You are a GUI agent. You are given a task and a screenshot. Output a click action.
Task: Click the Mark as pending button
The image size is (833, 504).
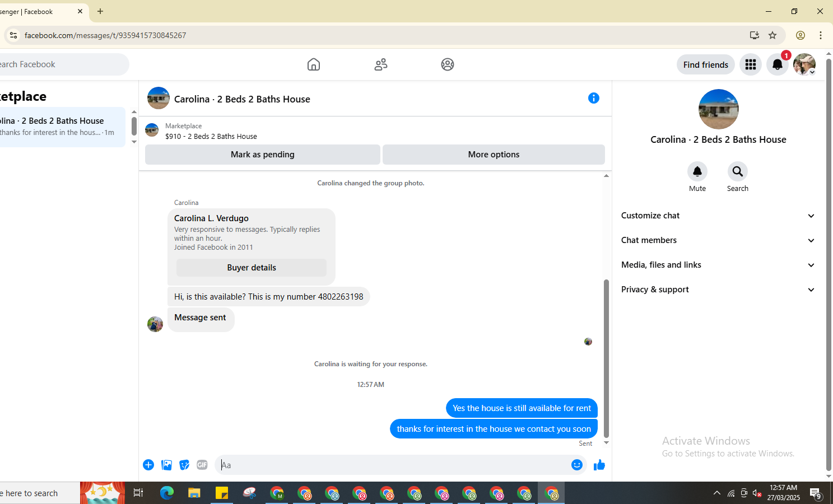[x=263, y=155]
